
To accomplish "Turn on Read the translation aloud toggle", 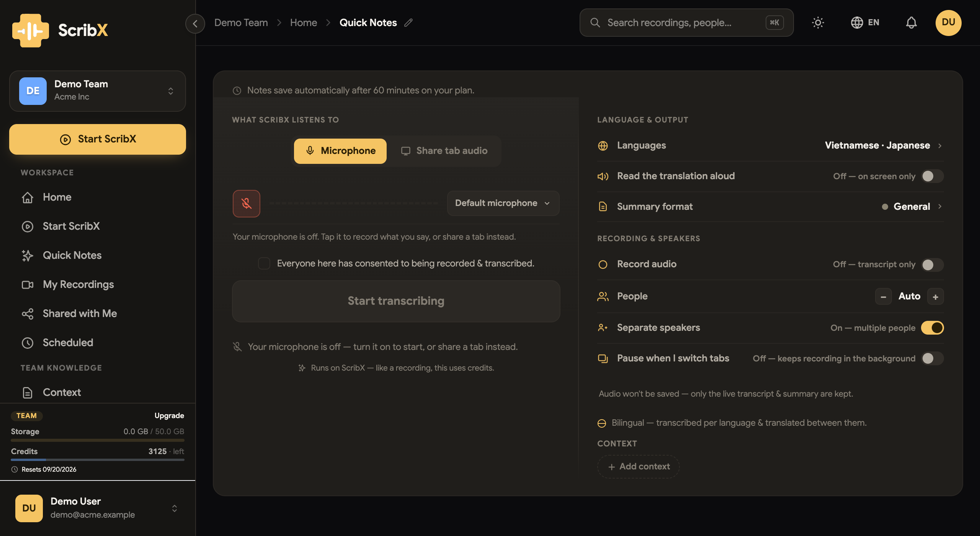I will pyautogui.click(x=932, y=176).
